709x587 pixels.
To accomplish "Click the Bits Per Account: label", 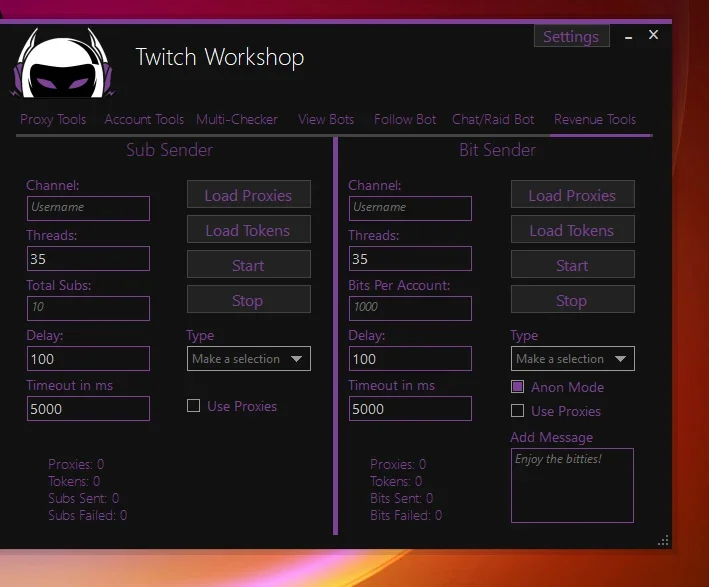I will click(x=399, y=285).
